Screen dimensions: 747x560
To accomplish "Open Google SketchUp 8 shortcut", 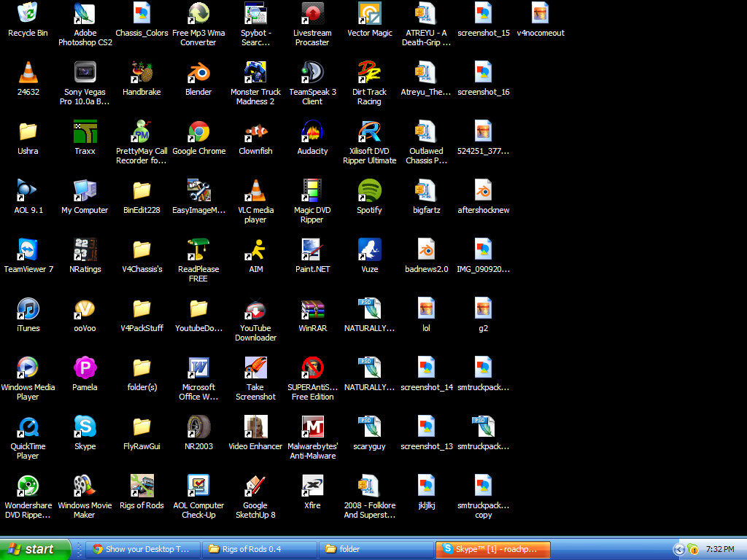I will click(x=256, y=486).
